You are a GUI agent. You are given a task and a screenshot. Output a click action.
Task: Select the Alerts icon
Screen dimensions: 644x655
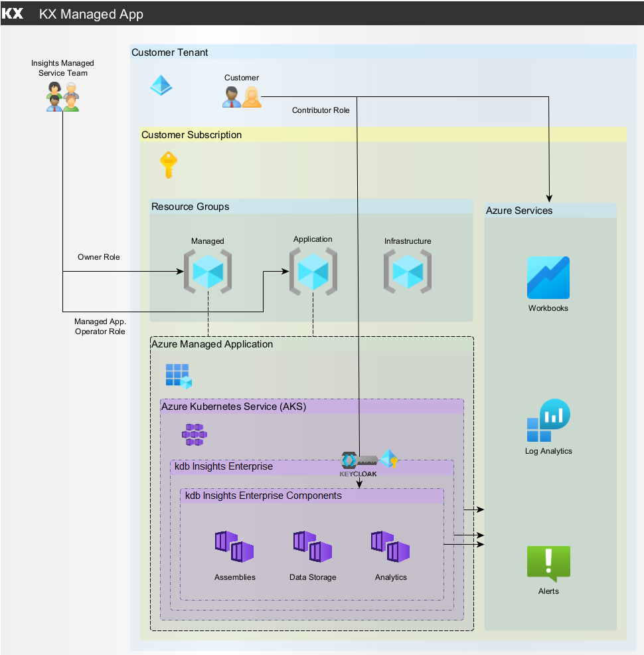[x=548, y=564]
